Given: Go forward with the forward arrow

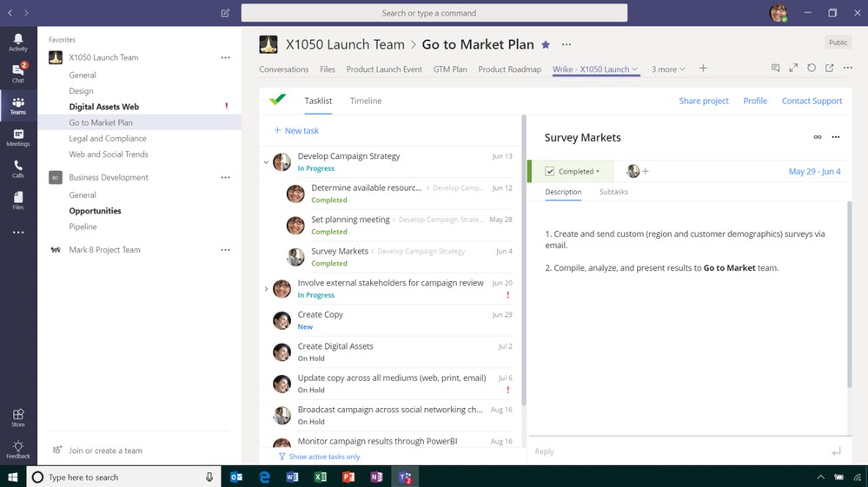Looking at the screenshot, I should [26, 13].
